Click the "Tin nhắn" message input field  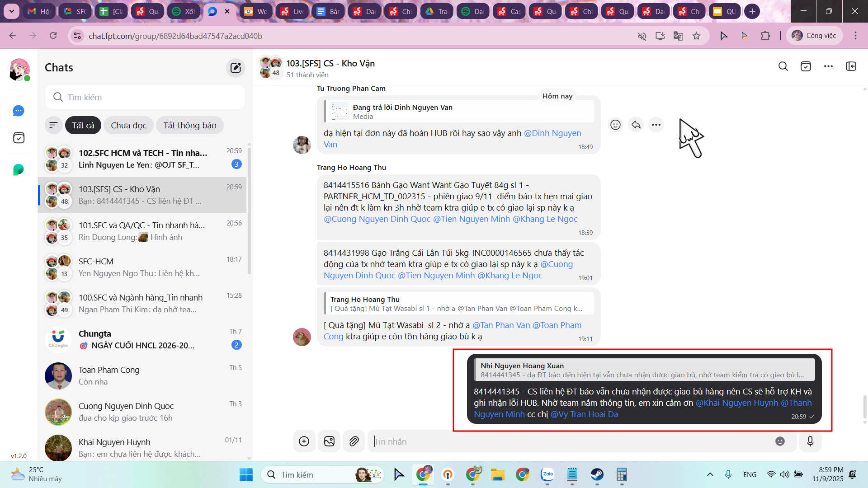point(570,441)
